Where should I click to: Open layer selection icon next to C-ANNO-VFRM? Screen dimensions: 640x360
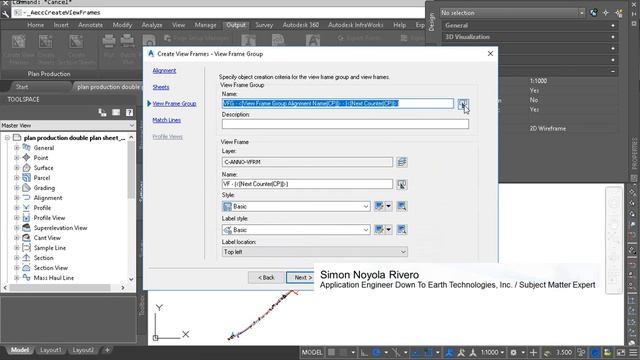pyautogui.click(x=402, y=162)
